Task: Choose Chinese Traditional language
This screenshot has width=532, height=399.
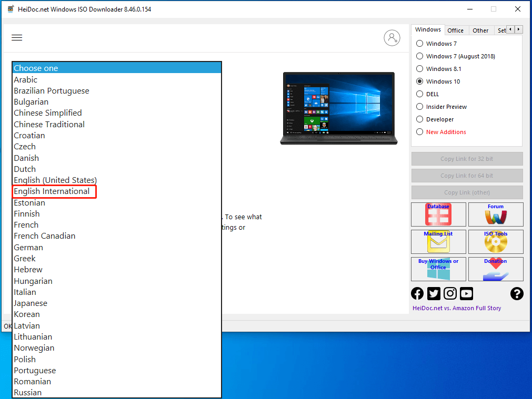Action: pos(117,125)
